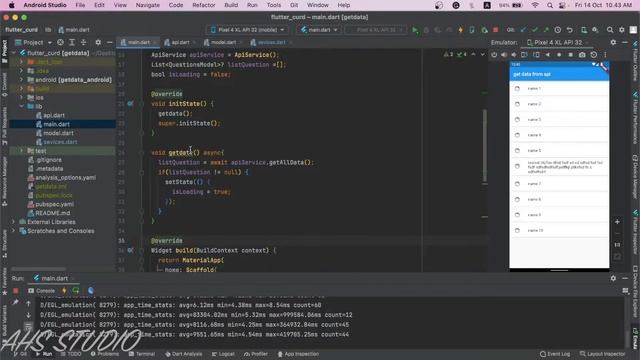
Task: Click the Git history clock icon
Action: point(558,30)
